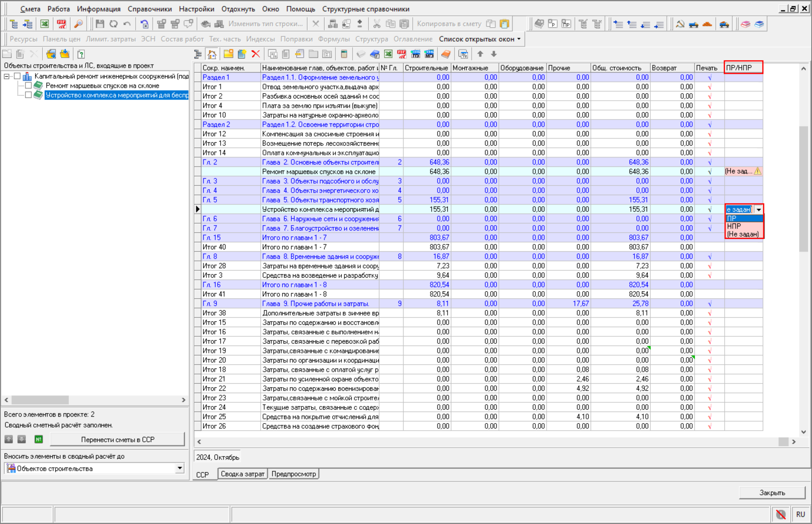Collapse the Капитальный ремонт tree node
Image resolution: width=812 pixels, height=524 pixels.
click(x=7, y=76)
